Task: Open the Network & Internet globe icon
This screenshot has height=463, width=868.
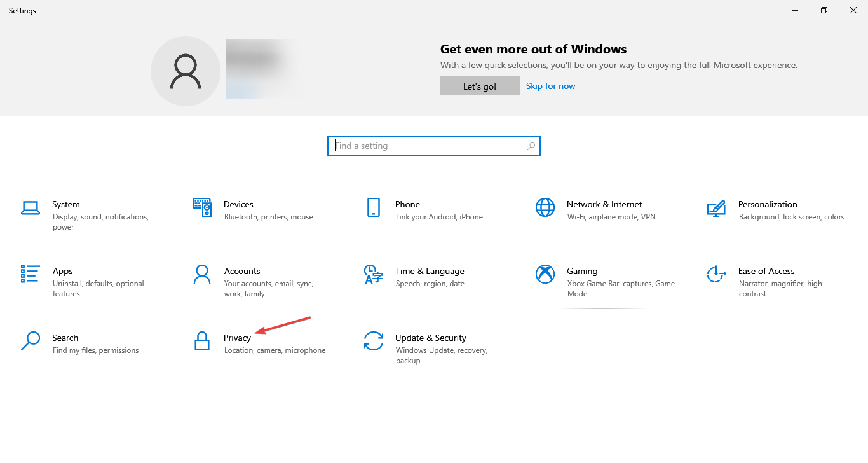Action: tap(545, 207)
